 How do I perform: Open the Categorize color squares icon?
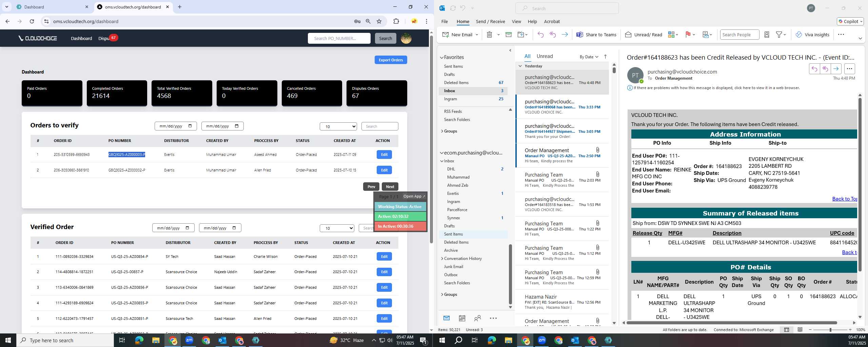tap(671, 35)
